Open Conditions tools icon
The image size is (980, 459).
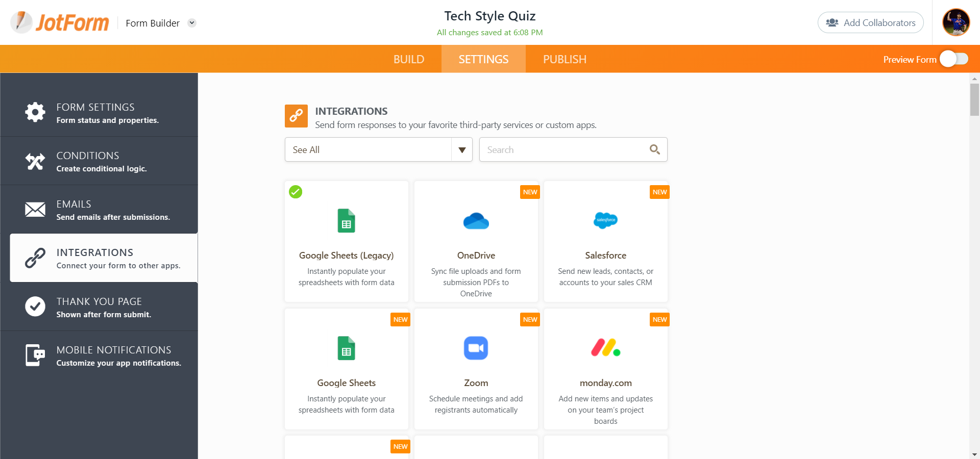coord(35,161)
